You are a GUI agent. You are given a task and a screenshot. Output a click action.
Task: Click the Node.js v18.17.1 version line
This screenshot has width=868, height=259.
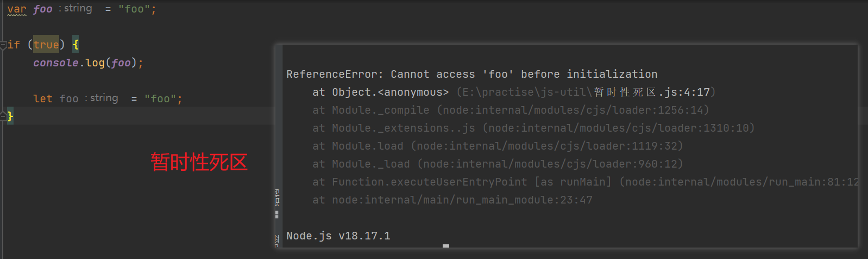click(338, 236)
